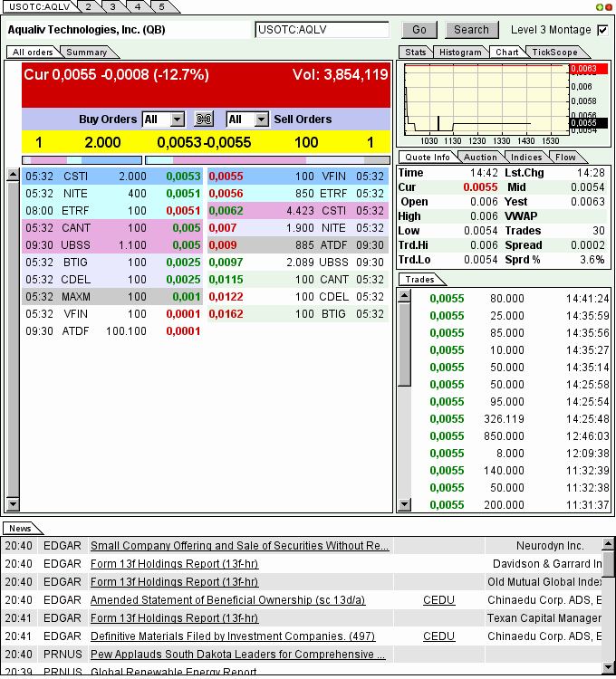Click the sell-side depth bar above order book
The image size is (616, 679).
pyautogui.click(x=268, y=160)
